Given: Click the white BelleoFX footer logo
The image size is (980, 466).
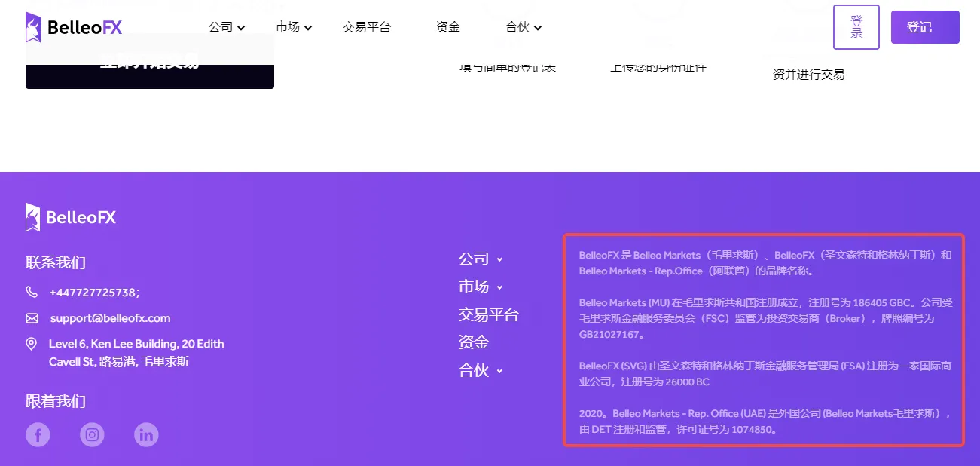Looking at the screenshot, I should (71, 217).
